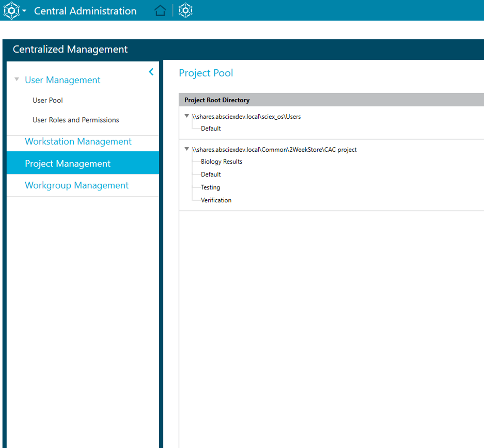Collapse the left navigation panel chevron
Image resolution: width=484 pixels, height=448 pixels.
tap(151, 72)
